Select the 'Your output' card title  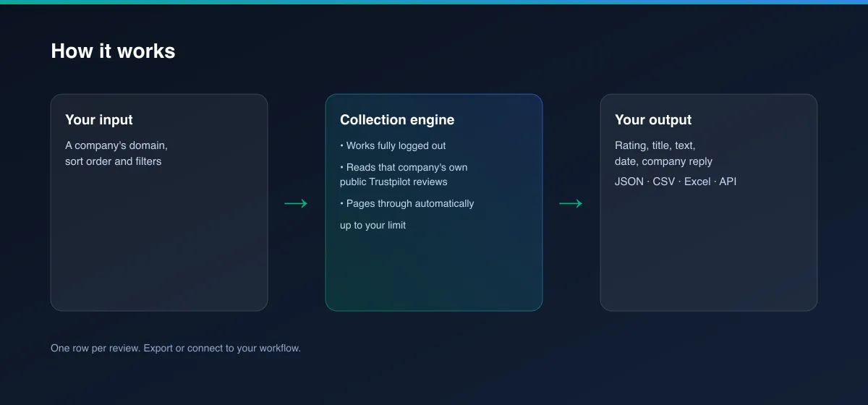(653, 120)
